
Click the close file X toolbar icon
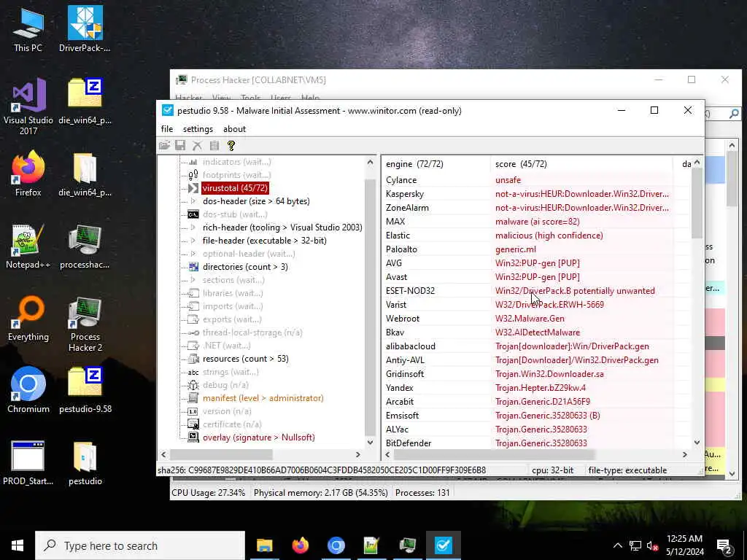click(x=197, y=146)
